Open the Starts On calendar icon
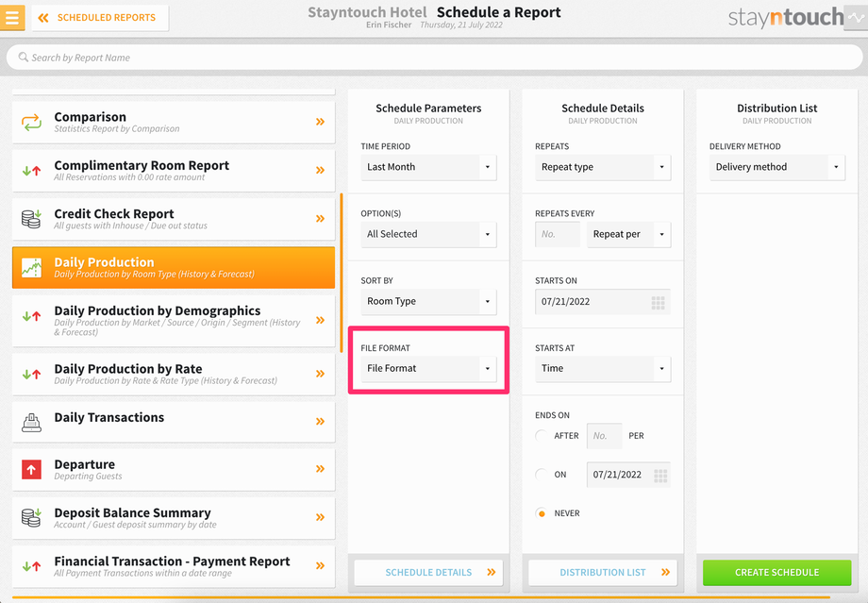The height and width of the screenshot is (603, 868). tap(658, 302)
